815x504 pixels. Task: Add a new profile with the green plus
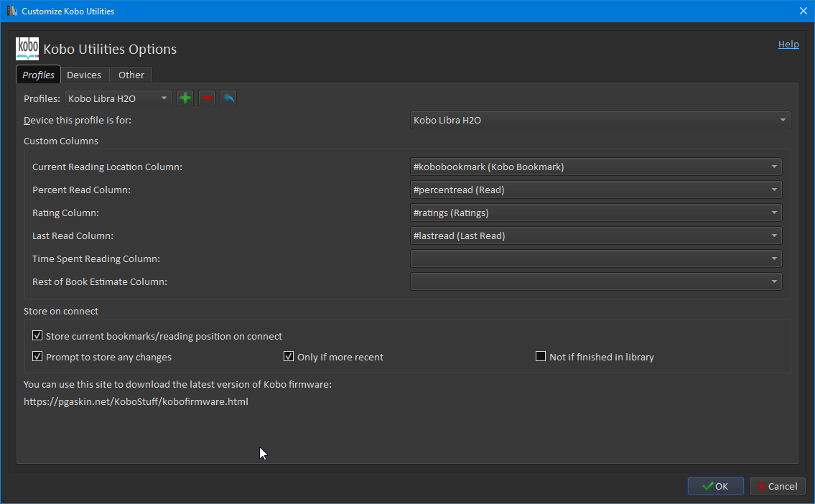point(185,98)
